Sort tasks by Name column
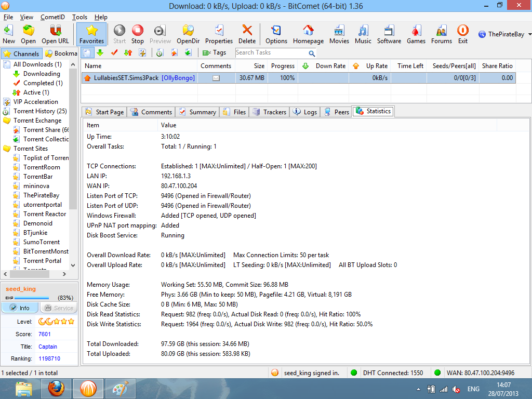Screen dimensions: 532x399 click(139, 66)
